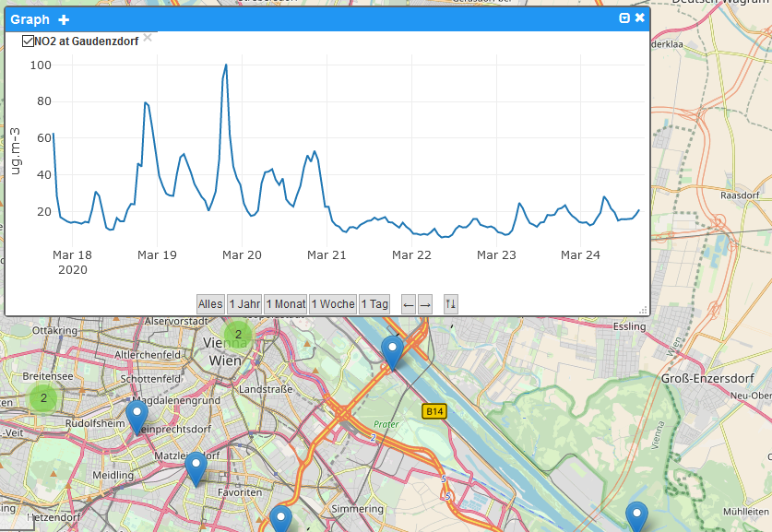Click the Mar 18 2020 axis label
The height and width of the screenshot is (532, 772).
[72, 262]
